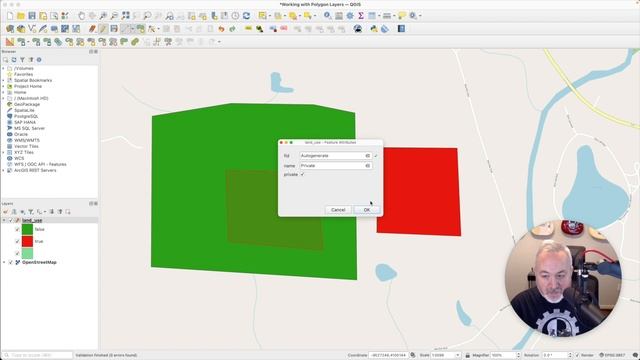This screenshot has width=640, height=360.
Task: Select Favorites in the Browser tree
Action: click(24, 75)
